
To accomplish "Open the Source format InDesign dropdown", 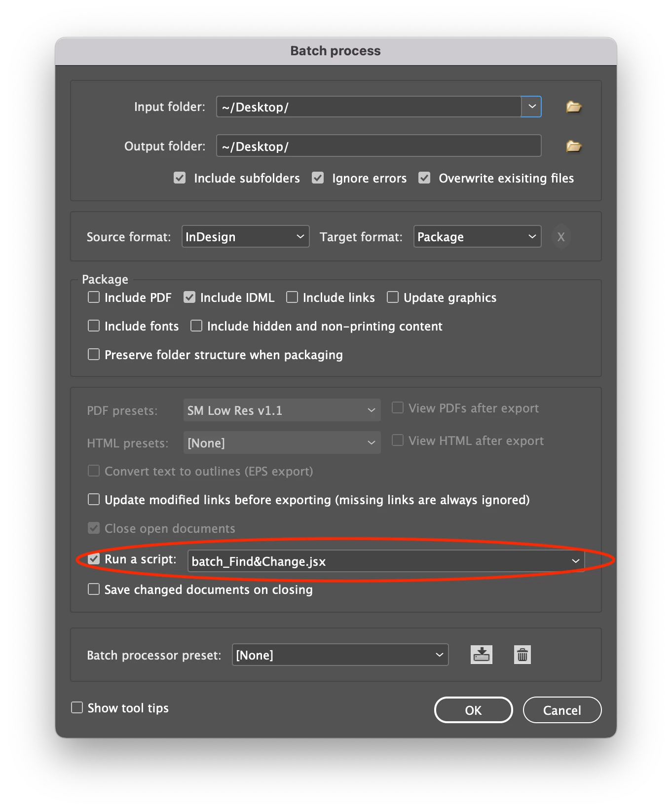I will (245, 237).
